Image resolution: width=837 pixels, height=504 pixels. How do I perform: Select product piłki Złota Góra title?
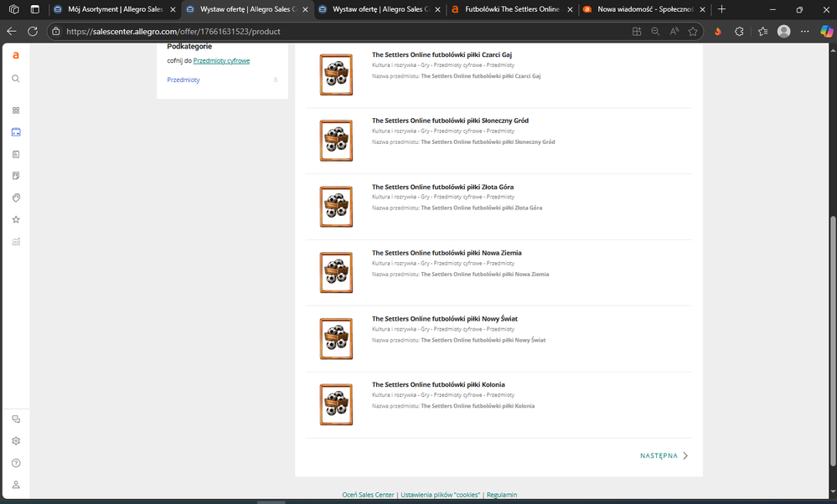click(x=443, y=187)
